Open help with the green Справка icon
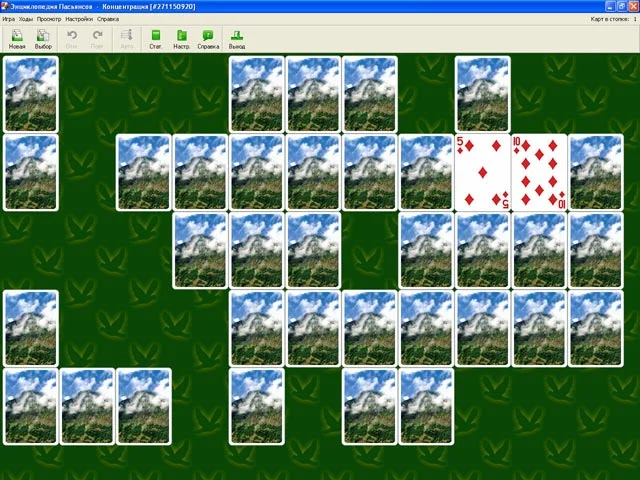The width and height of the screenshot is (640, 480). [208, 39]
